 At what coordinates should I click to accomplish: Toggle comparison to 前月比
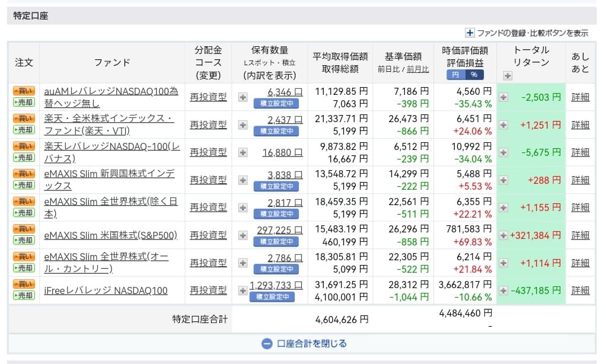pos(417,69)
